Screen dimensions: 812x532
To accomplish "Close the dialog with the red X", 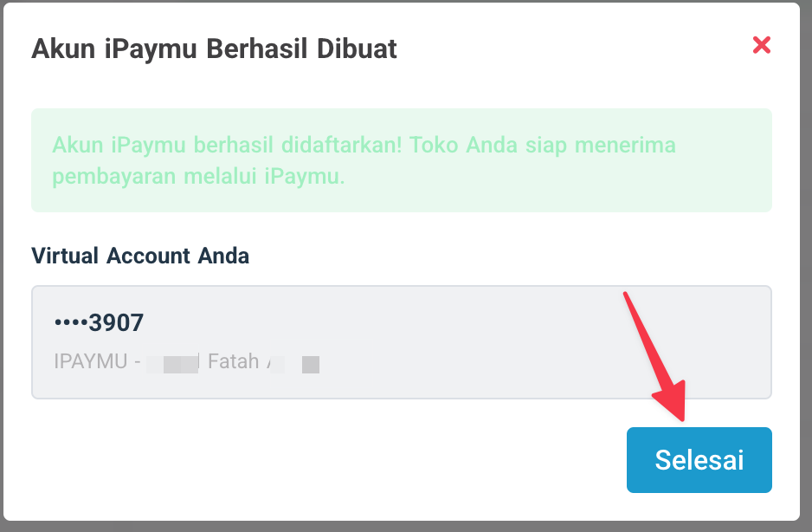I will pyautogui.click(x=762, y=45).
